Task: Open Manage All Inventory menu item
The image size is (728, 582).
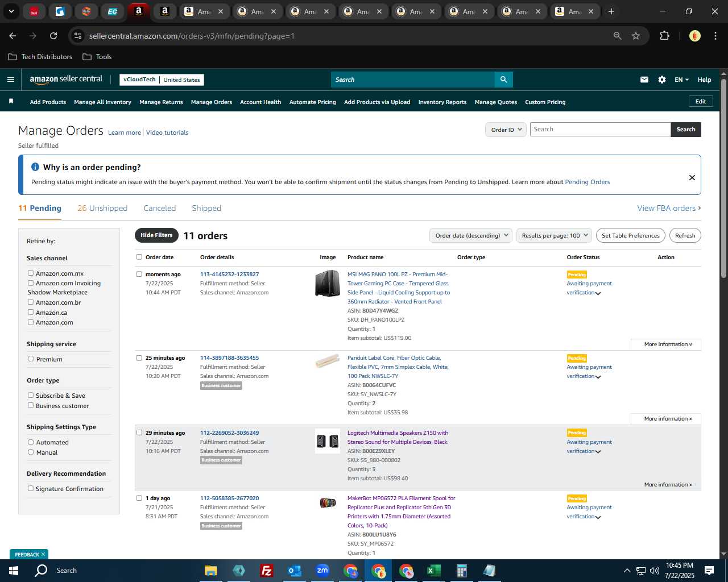Action: point(102,102)
